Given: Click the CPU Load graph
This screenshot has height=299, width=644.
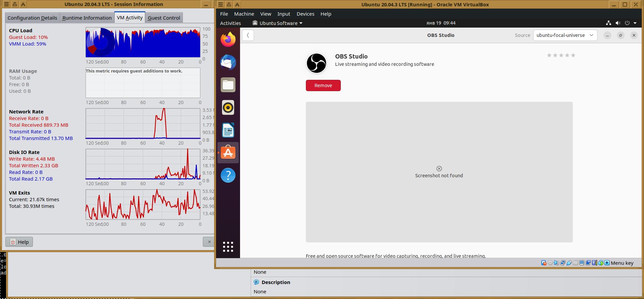Looking at the screenshot, I should pos(143,42).
